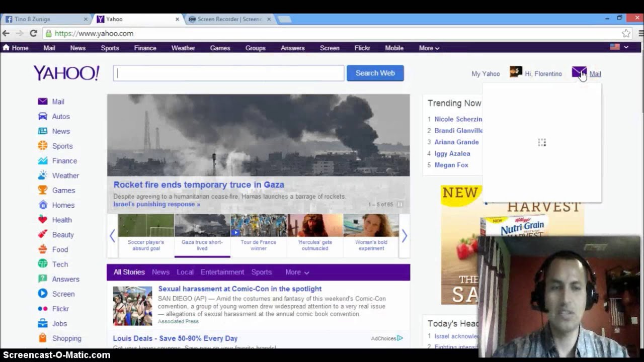Show previous story thumbnails with left arrow
The image size is (644, 362).
(112, 236)
